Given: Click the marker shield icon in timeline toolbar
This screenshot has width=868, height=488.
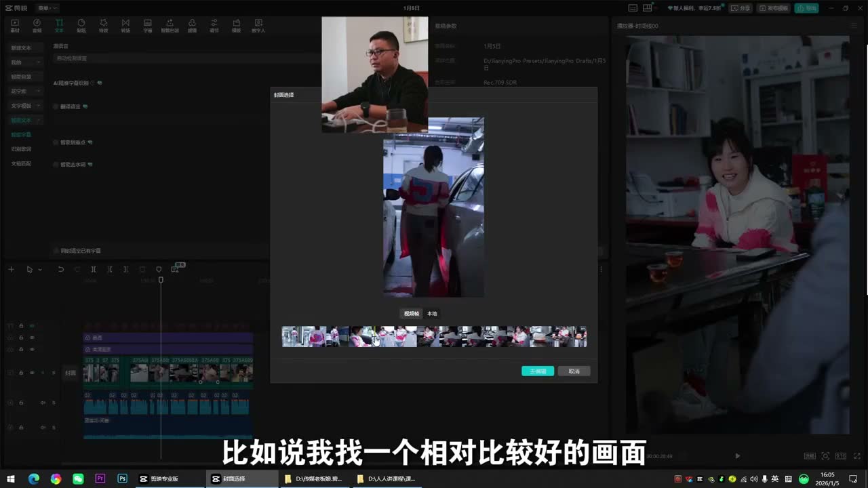Looking at the screenshot, I should click(x=159, y=269).
